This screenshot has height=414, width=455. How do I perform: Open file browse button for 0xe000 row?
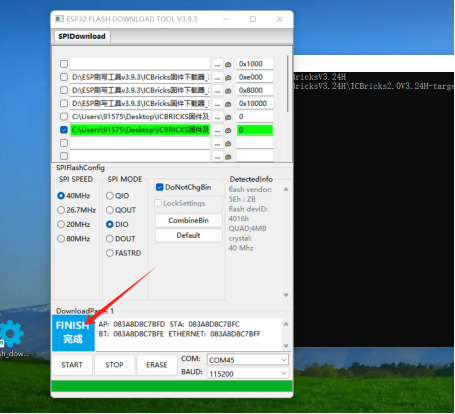[217, 77]
